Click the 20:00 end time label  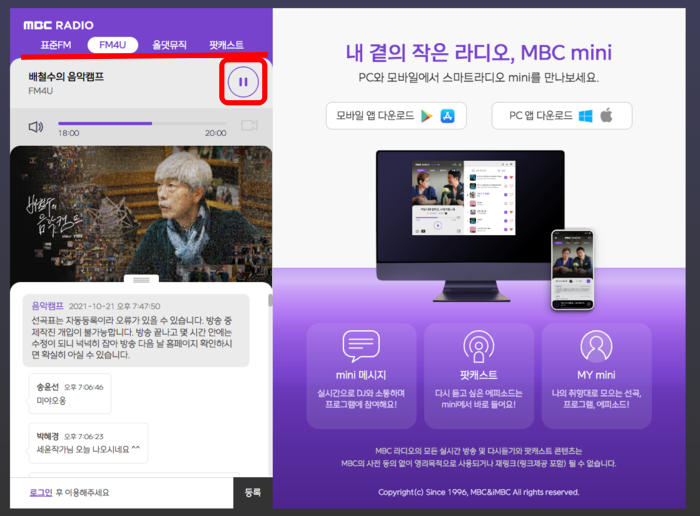click(x=216, y=133)
